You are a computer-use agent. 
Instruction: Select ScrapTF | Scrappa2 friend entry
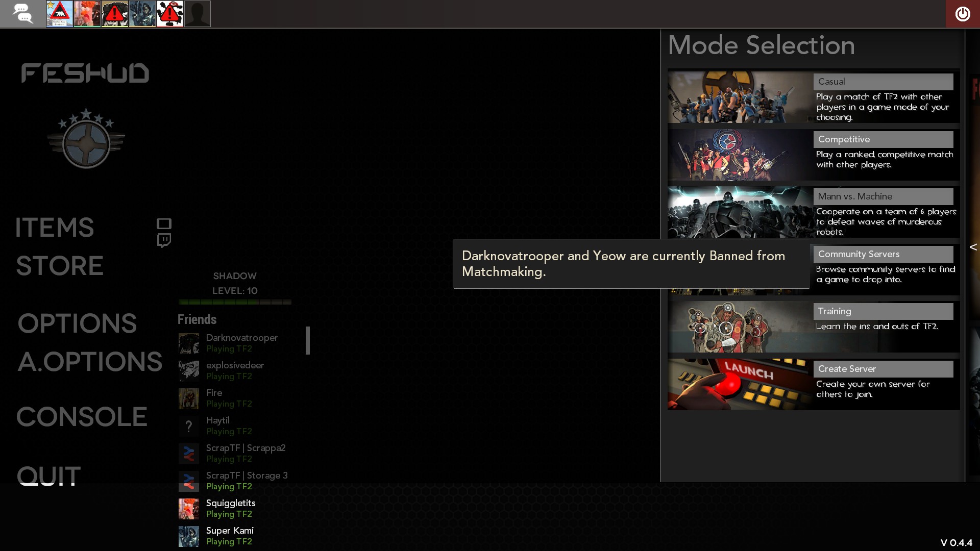tap(242, 453)
